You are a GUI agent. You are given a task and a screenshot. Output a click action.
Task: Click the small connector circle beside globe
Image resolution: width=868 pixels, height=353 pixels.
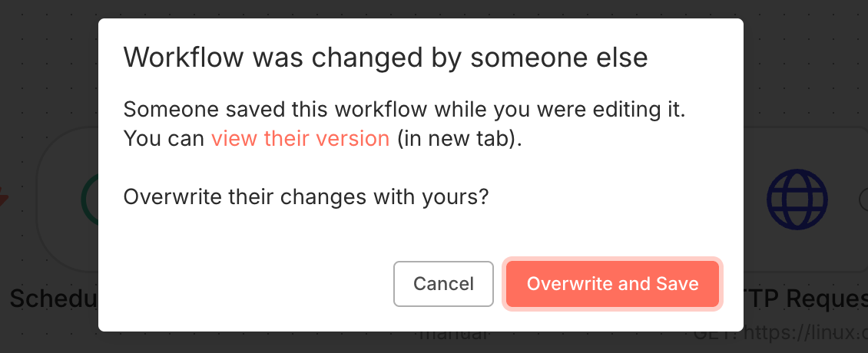coord(862,200)
